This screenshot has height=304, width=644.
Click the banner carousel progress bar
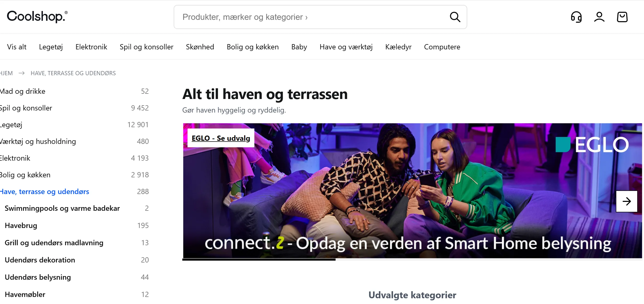pos(412,260)
